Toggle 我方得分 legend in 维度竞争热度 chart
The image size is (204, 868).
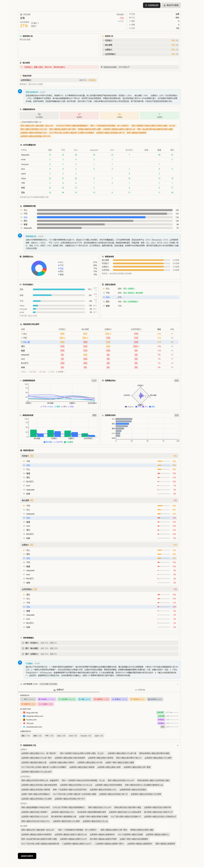48,442
